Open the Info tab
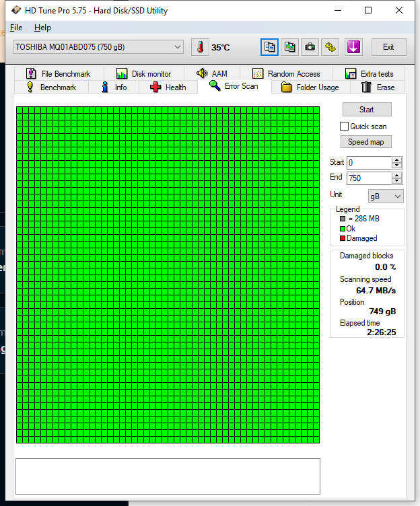Viewport: 420px width, 506px height. (114, 87)
